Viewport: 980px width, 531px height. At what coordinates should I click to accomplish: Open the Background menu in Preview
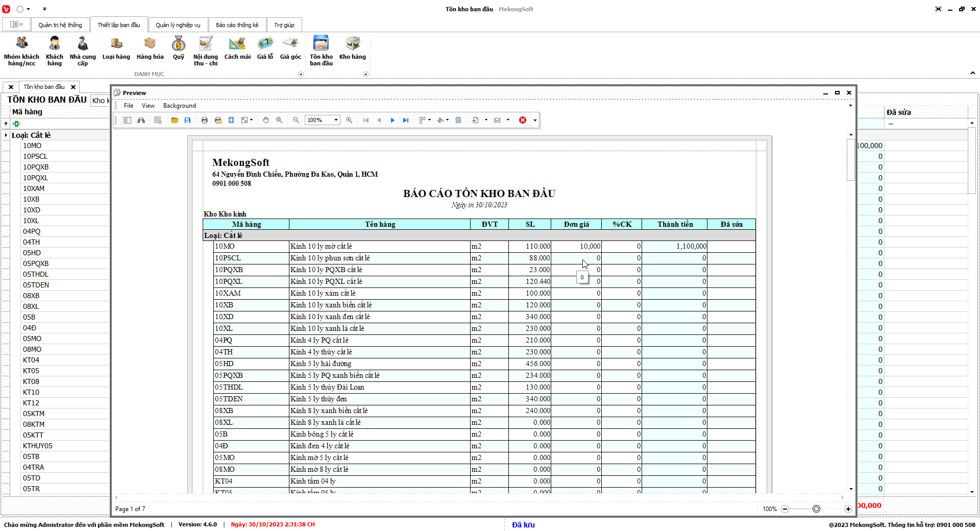click(179, 106)
